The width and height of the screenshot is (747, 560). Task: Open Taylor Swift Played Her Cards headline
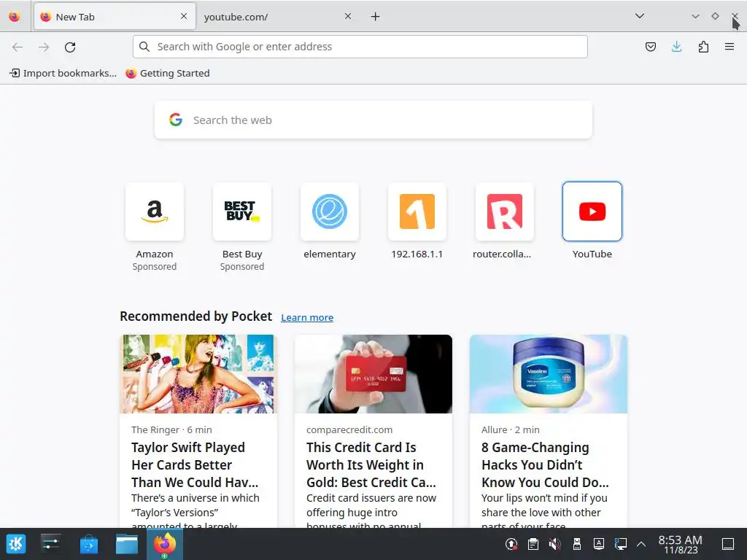tap(195, 464)
